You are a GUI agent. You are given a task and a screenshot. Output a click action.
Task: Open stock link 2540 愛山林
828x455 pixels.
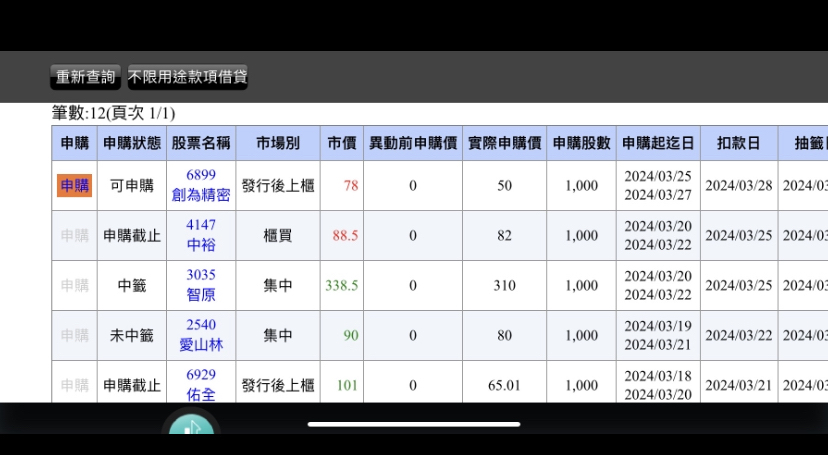click(201, 335)
